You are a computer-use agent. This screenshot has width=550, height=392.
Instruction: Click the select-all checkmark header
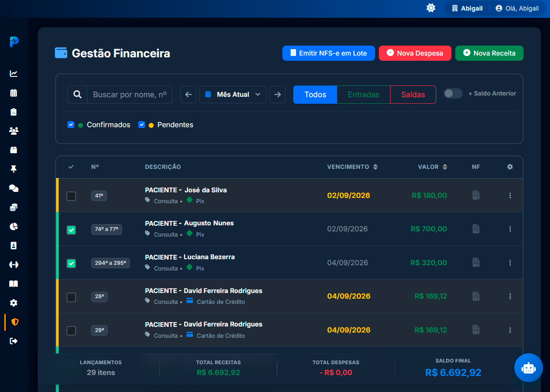coord(71,167)
